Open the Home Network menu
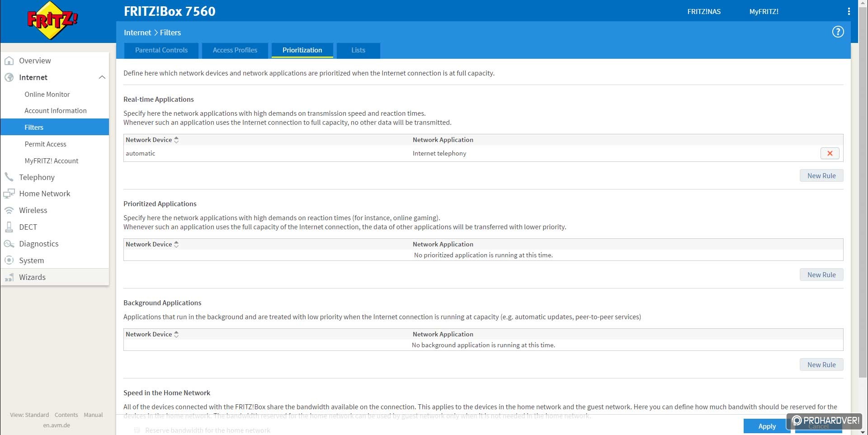The width and height of the screenshot is (868, 435). pos(44,194)
